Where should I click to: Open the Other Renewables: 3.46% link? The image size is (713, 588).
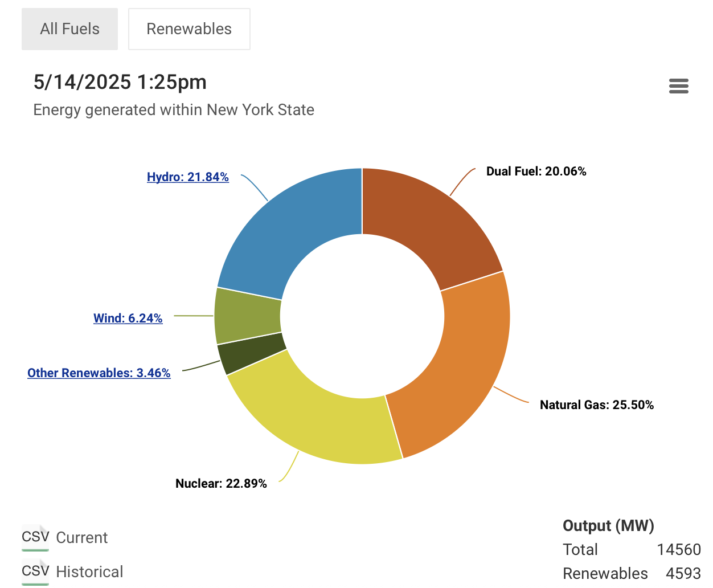(99, 373)
